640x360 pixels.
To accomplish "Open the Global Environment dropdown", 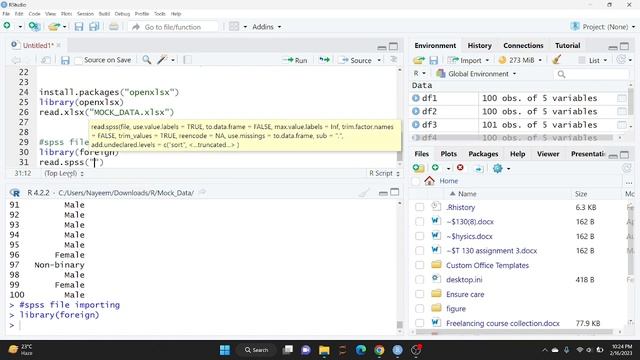I will (x=476, y=74).
